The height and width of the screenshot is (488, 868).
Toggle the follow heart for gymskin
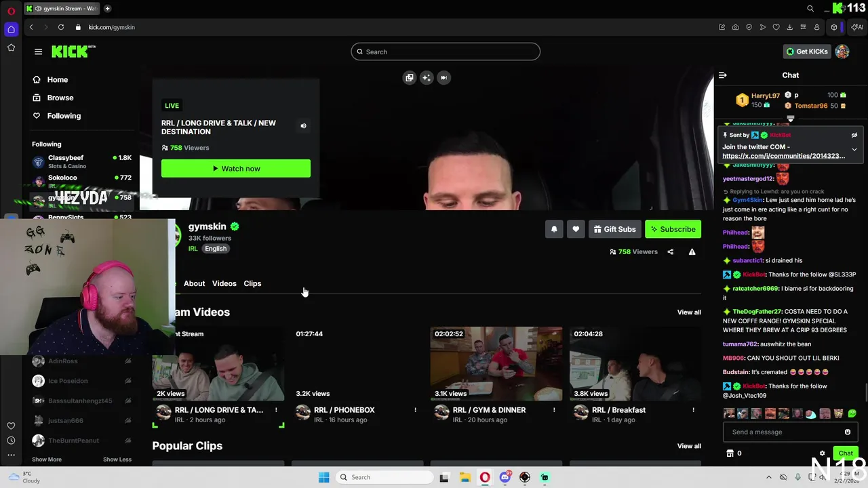pos(576,229)
